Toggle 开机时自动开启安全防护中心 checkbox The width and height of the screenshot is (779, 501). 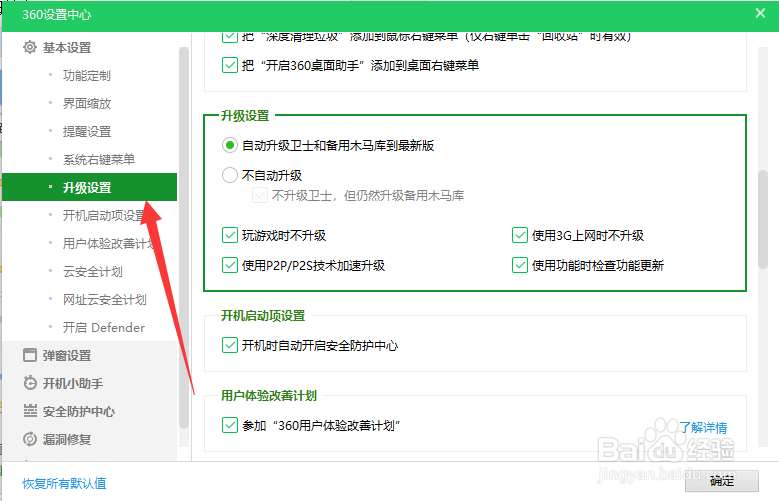coord(230,345)
